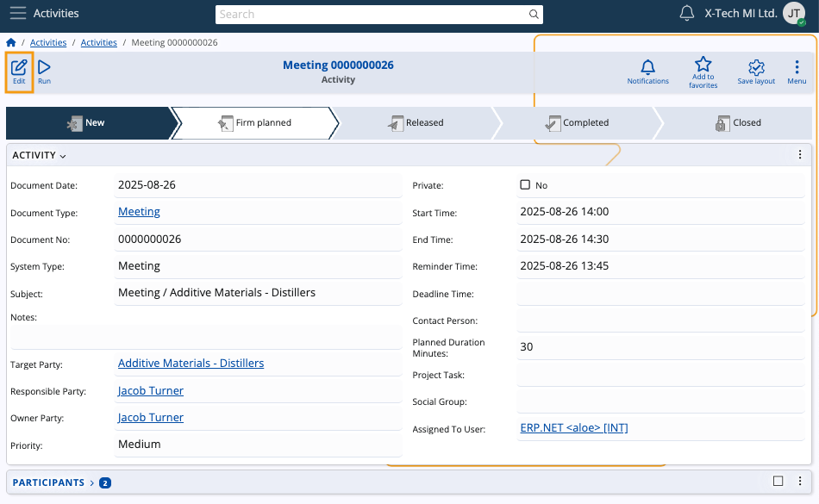Screen dimensions: 819x504
Task: Click End Time value 2025-08-26 14:30
Action: coord(564,239)
